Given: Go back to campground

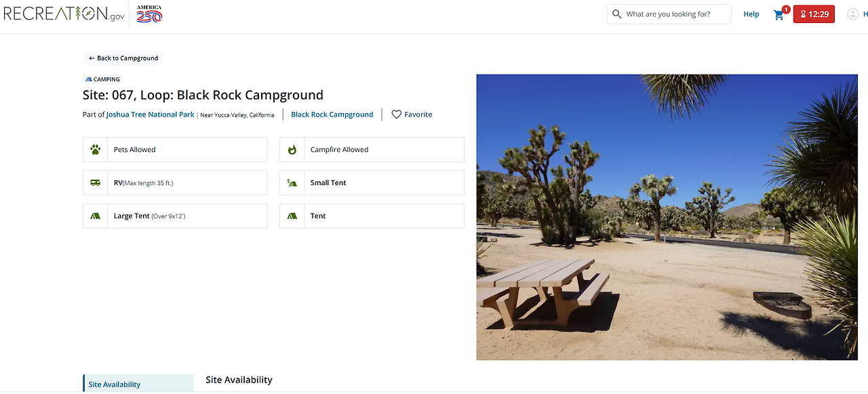Looking at the screenshot, I should click(x=123, y=58).
